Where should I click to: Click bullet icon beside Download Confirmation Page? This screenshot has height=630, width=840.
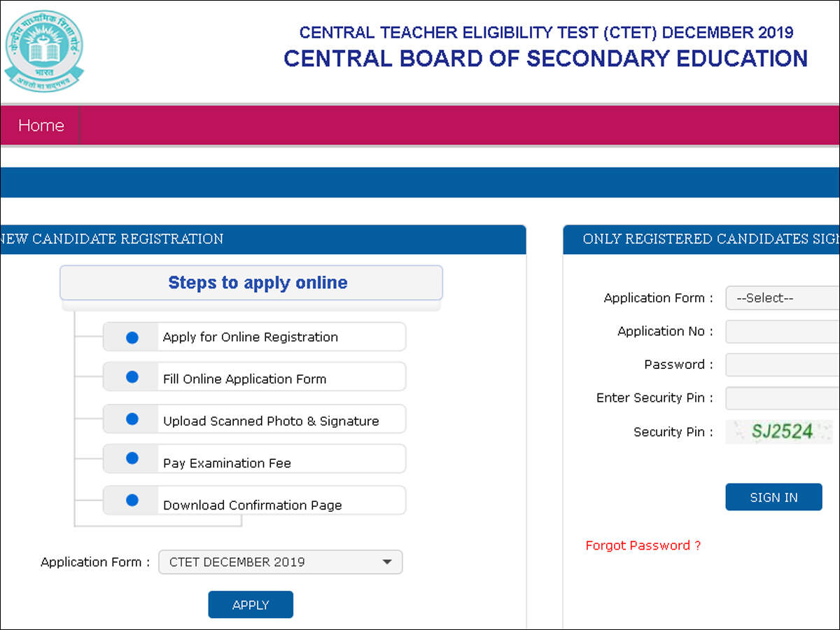click(x=132, y=500)
